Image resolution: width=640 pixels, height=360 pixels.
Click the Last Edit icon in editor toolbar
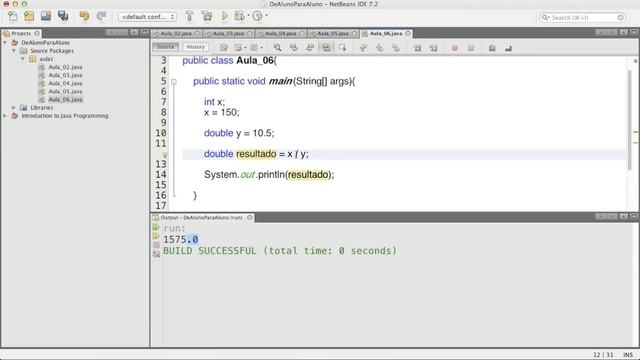pyautogui.click(x=224, y=48)
